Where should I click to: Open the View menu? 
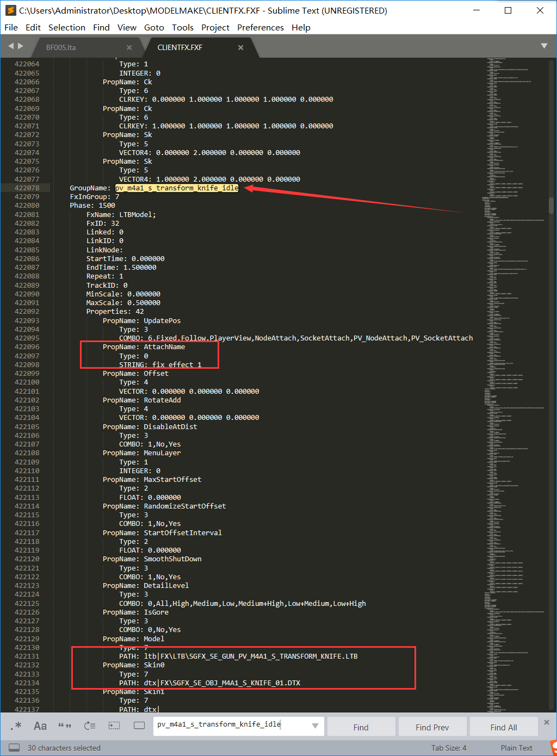[127, 27]
